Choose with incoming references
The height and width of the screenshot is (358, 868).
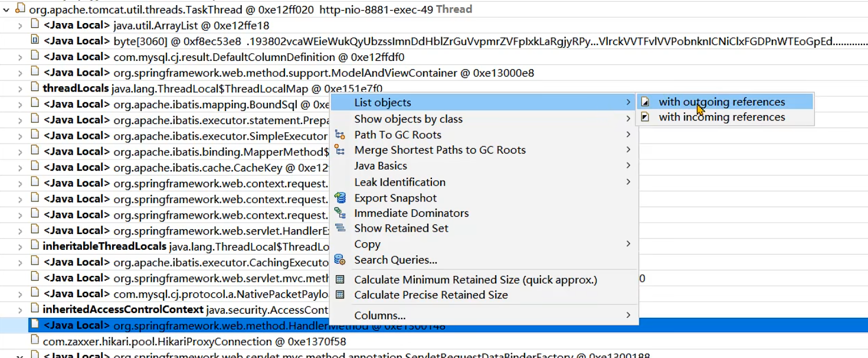(x=725, y=117)
